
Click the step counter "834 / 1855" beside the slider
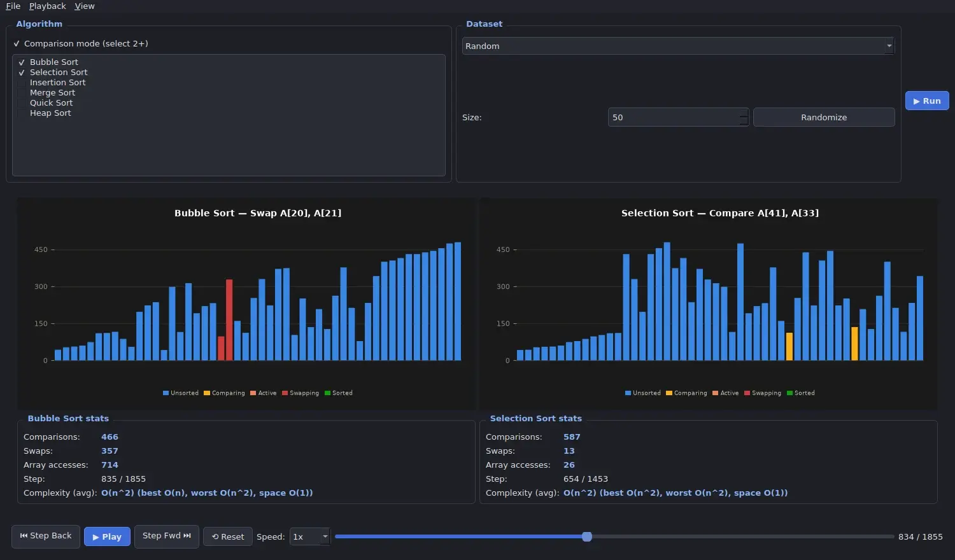tap(921, 537)
